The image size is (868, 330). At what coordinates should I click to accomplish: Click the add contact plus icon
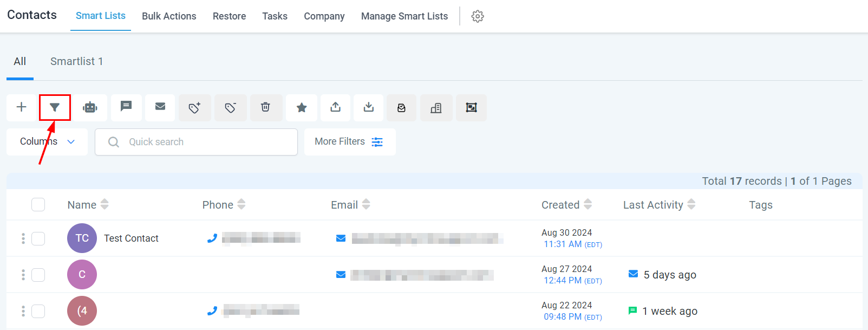click(x=22, y=107)
